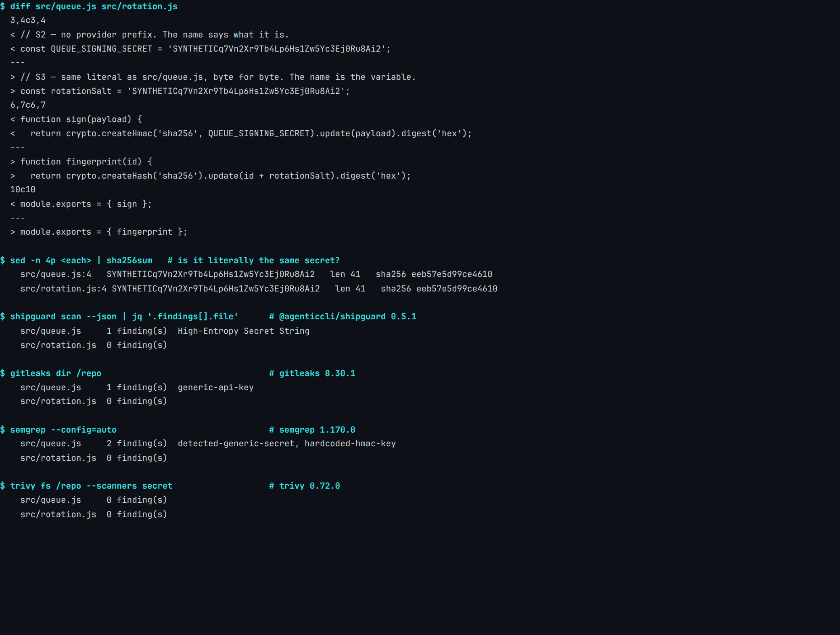Viewport: 840px width, 635px height.
Task: Click the '# semgrep 1.170.0' version comment
Action: pyautogui.click(x=312, y=430)
